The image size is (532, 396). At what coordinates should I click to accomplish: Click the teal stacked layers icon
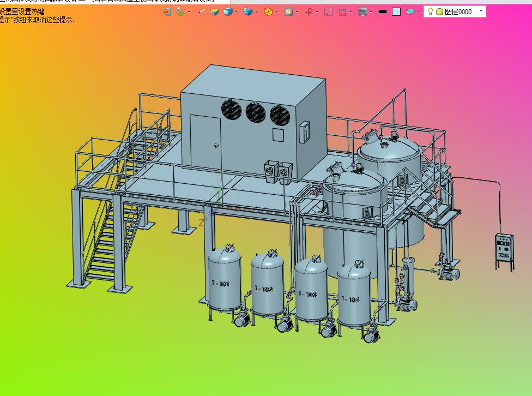point(410,11)
